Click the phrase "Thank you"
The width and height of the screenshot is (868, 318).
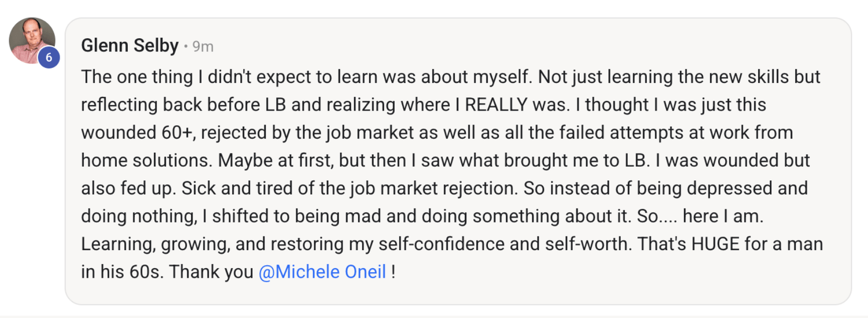211,272
